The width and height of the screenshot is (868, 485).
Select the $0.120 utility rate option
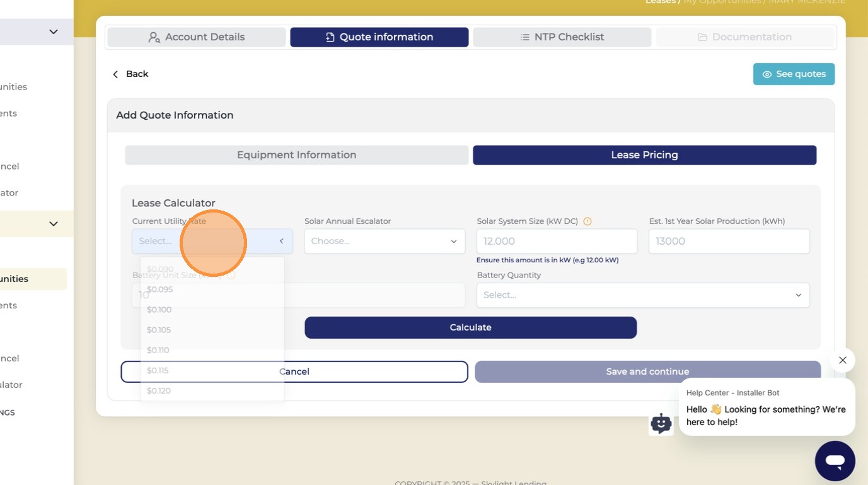tap(212, 390)
